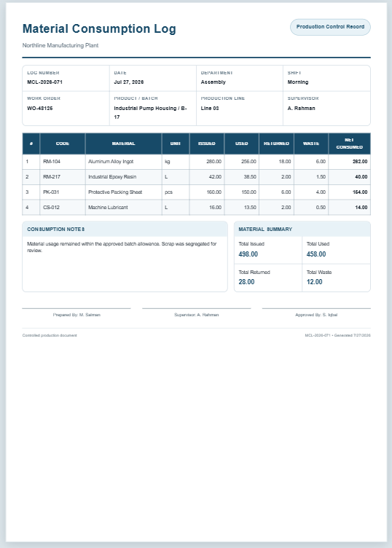Click the CODE column header
Image resolution: width=392 pixels, height=548 pixels.
coord(63,144)
